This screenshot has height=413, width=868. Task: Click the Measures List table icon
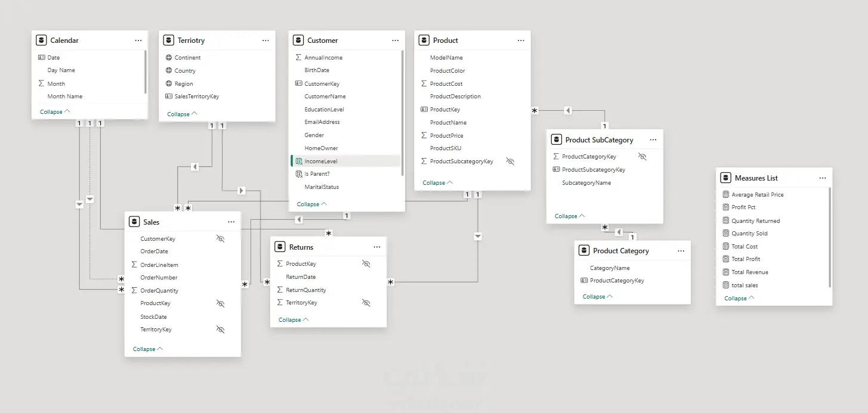pyautogui.click(x=725, y=178)
